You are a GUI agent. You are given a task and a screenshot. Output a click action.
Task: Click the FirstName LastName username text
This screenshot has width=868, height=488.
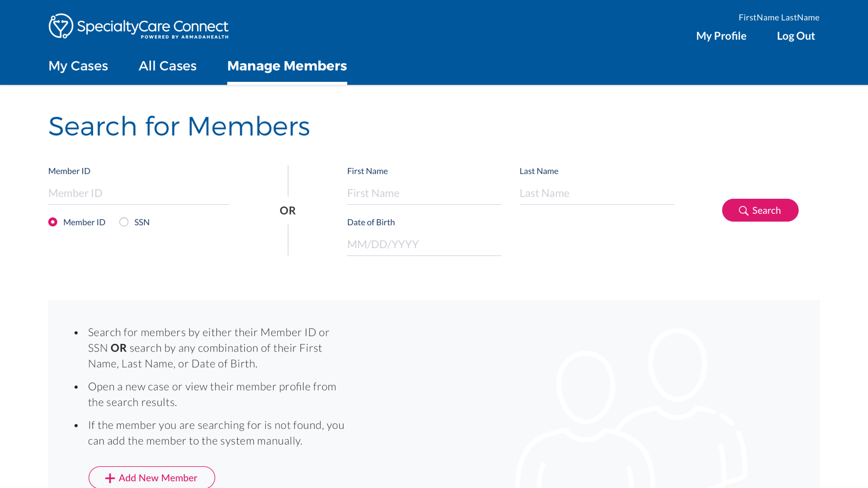point(778,17)
